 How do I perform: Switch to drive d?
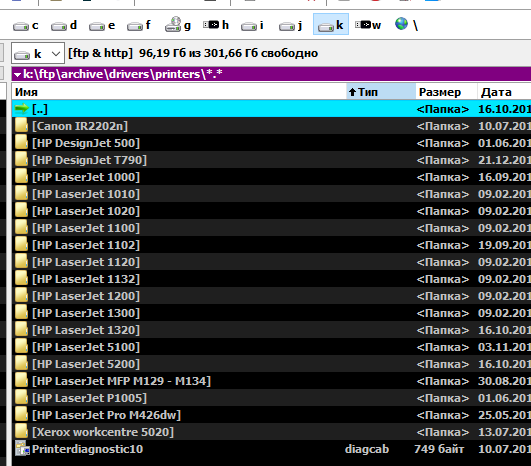(64, 25)
